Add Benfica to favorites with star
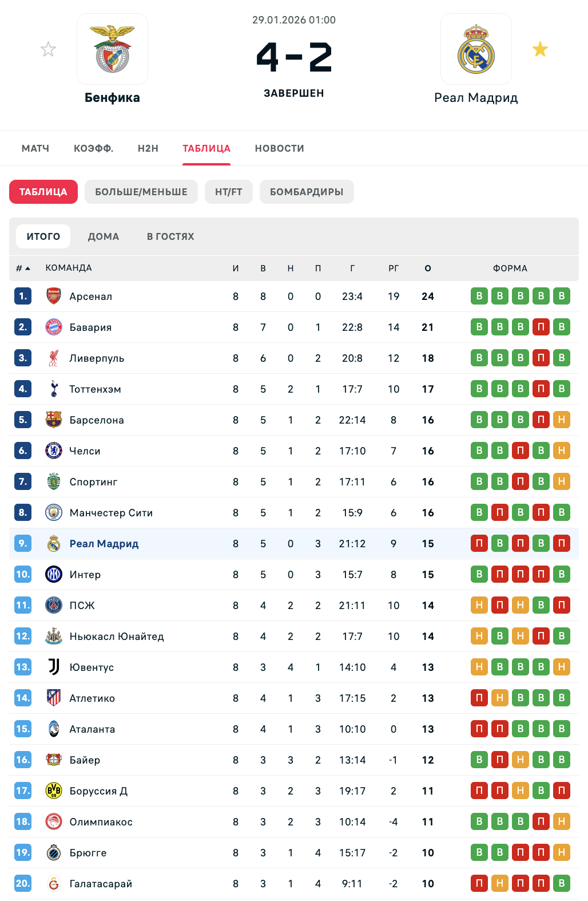 point(49,49)
